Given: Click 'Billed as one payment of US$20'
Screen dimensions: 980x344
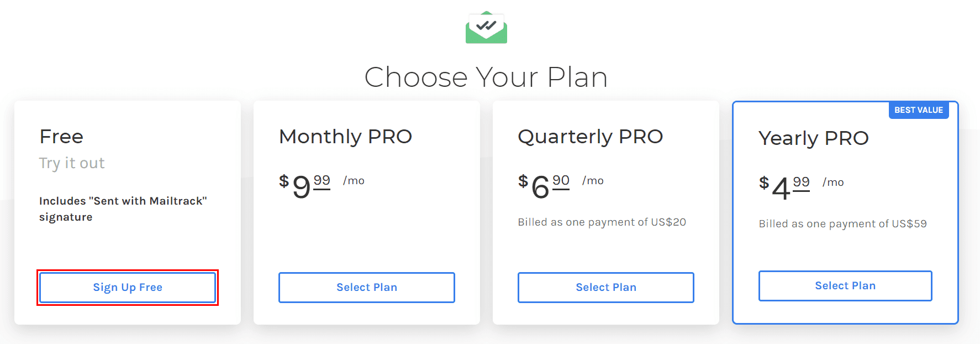Looking at the screenshot, I should click(x=602, y=222).
